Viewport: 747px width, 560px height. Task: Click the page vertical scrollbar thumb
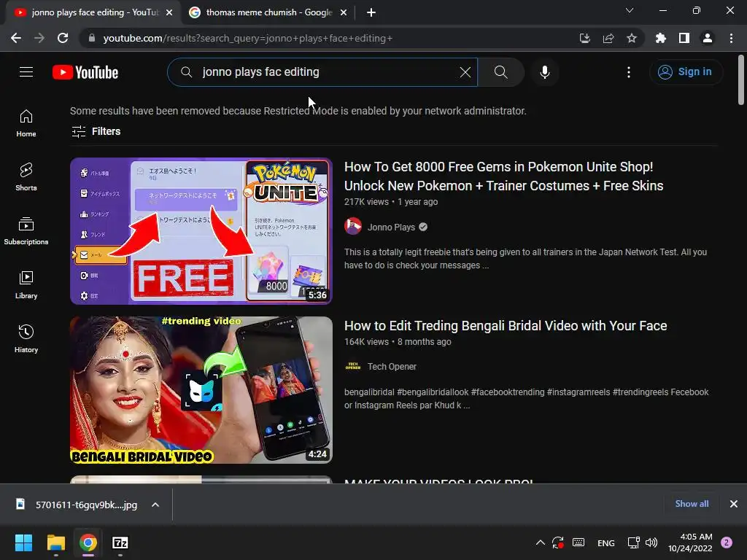tap(741, 79)
